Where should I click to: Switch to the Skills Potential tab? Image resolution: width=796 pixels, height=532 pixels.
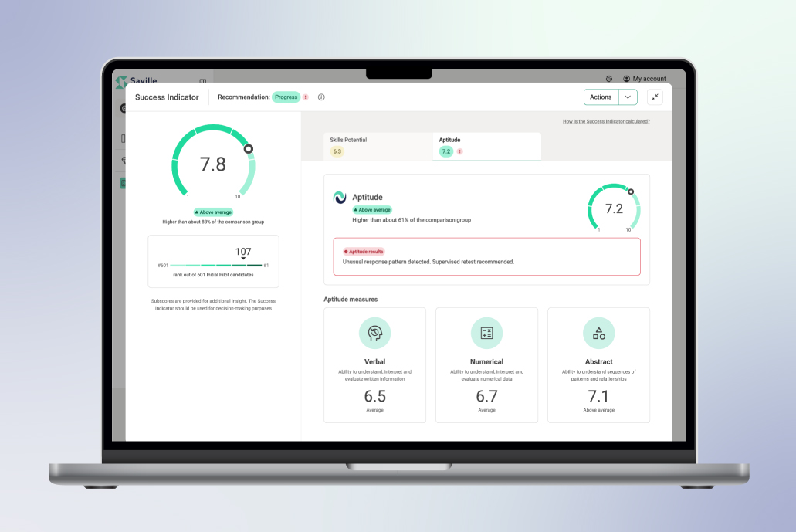(378, 146)
